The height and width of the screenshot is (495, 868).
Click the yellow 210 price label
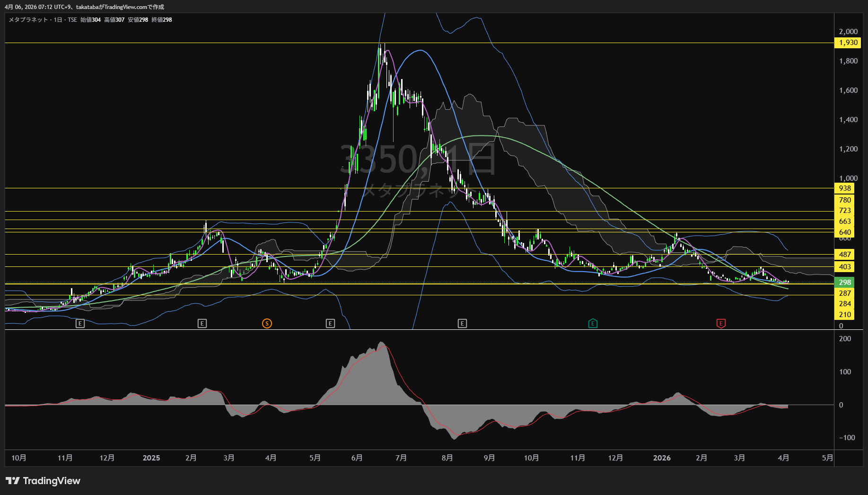845,315
